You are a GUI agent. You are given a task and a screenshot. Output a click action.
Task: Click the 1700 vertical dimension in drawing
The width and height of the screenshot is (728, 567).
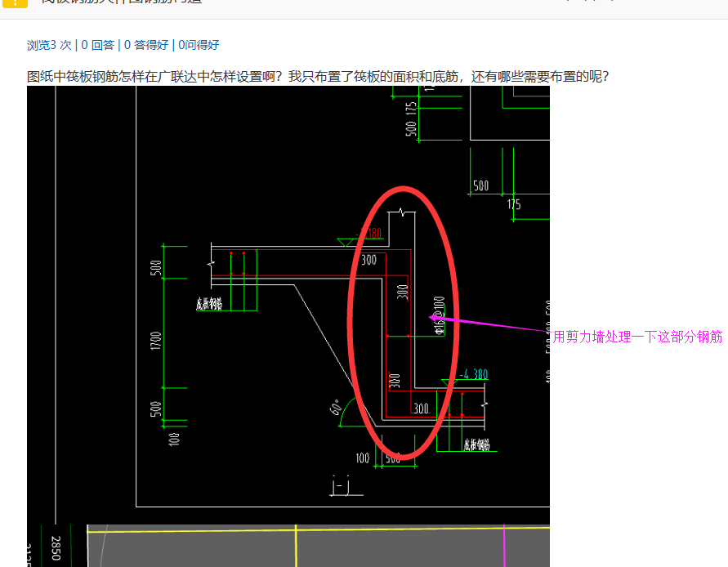click(x=156, y=341)
